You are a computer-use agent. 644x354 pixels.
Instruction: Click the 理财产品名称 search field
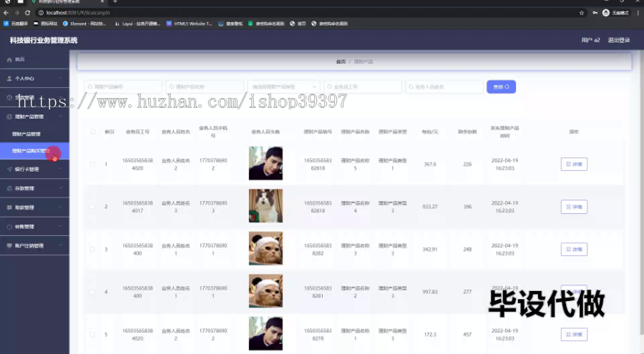pyautogui.click(x=205, y=87)
